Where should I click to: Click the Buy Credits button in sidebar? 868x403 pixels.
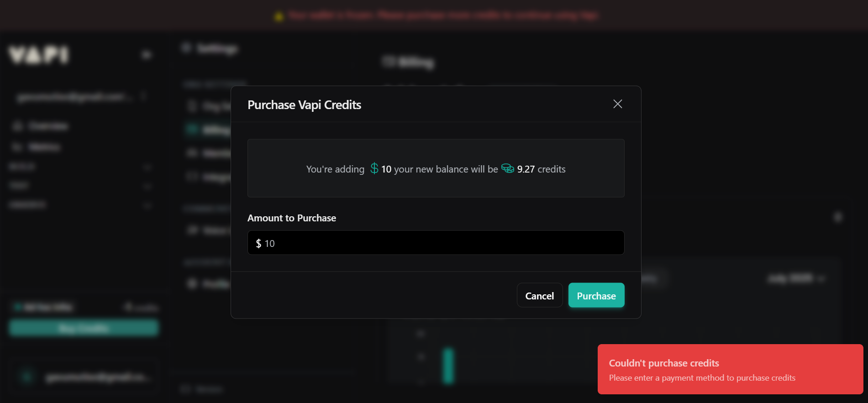84,328
